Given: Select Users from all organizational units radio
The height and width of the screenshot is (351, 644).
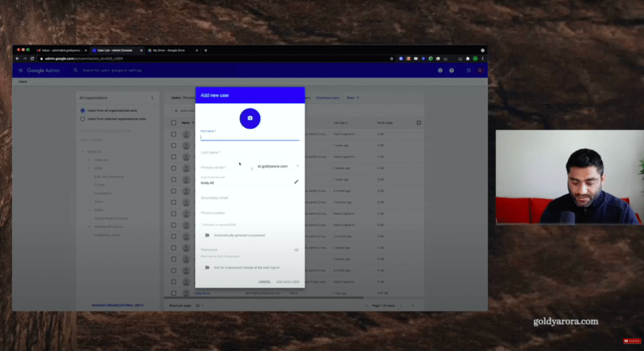Looking at the screenshot, I should pos(83,111).
